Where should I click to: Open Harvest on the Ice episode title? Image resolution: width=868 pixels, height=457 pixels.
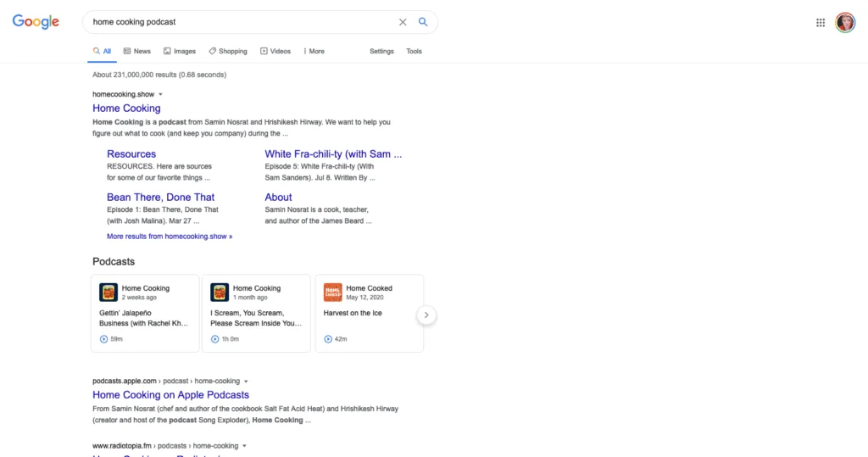(x=353, y=313)
